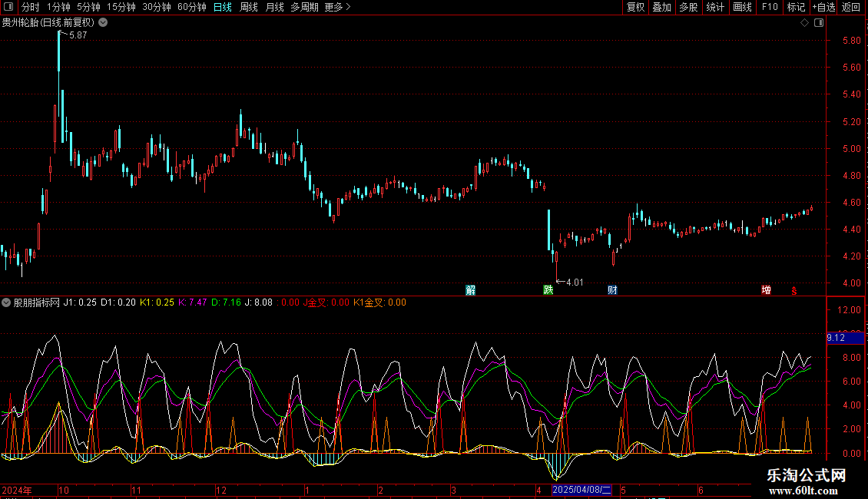Screen dimensions: 868x499
Task: Click the panel toggle icon at top-left
Action: (7, 7)
